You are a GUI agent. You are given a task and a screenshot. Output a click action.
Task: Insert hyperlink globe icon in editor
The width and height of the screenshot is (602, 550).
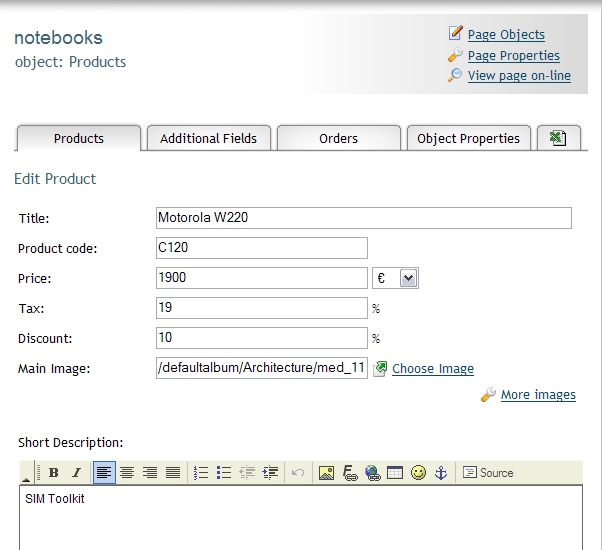coord(372,472)
